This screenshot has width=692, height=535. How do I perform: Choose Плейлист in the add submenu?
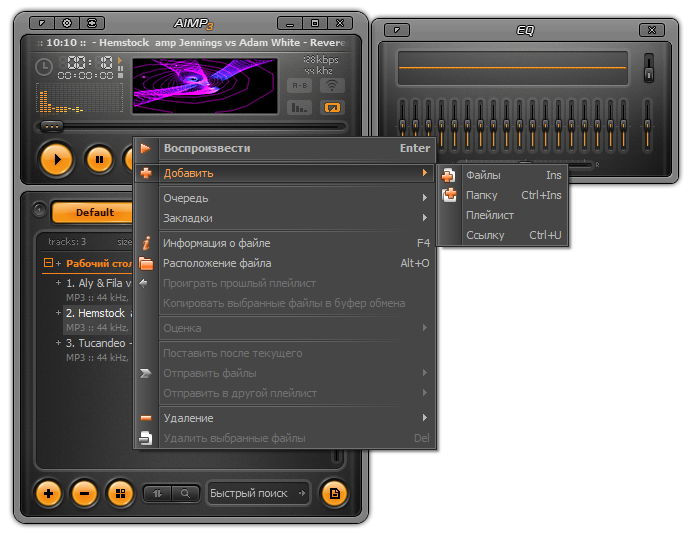[503, 215]
